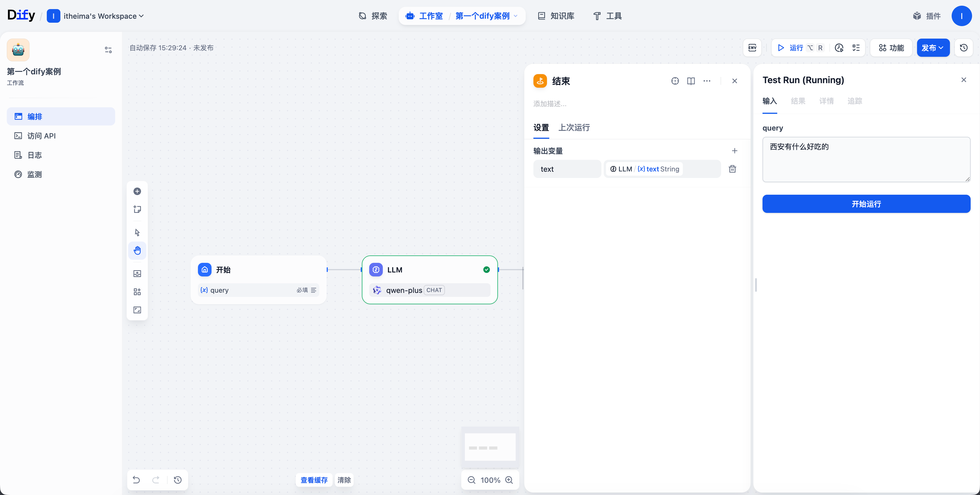This screenshot has width=980, height=495.
Task: Toggle the checklist panel icon in toolbar
Action: coord(856,48)
